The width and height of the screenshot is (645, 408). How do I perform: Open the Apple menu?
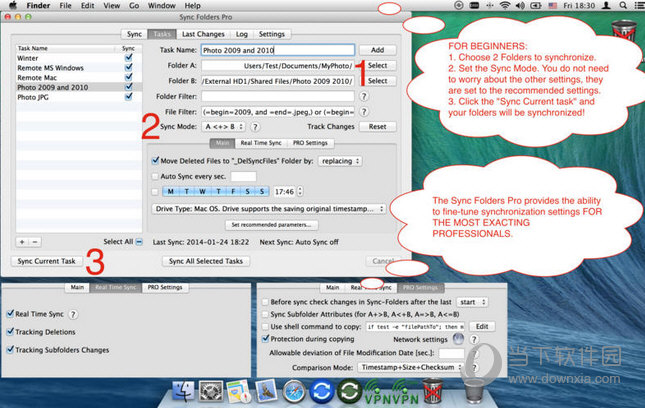[13, 5]
